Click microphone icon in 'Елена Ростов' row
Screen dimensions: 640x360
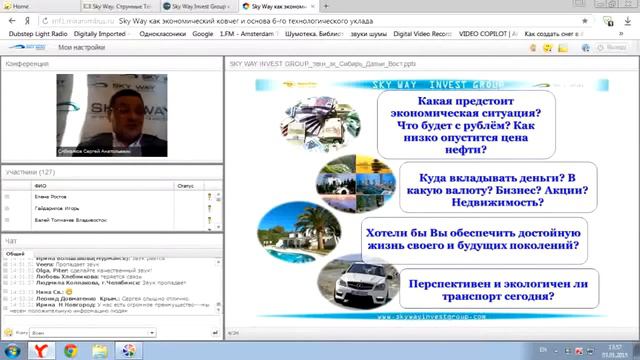[x=209, y=197]
